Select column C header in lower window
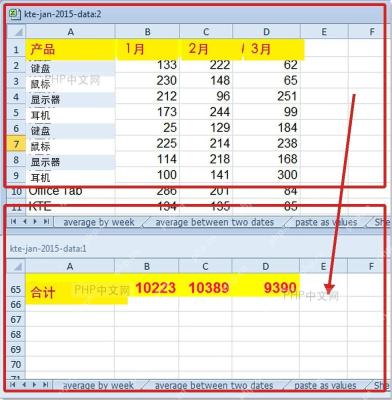 coord(205,266)
